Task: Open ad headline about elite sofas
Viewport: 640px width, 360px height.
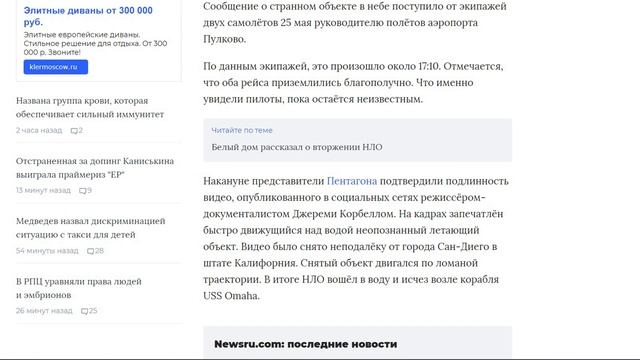Action: click(x=88, y=16)
